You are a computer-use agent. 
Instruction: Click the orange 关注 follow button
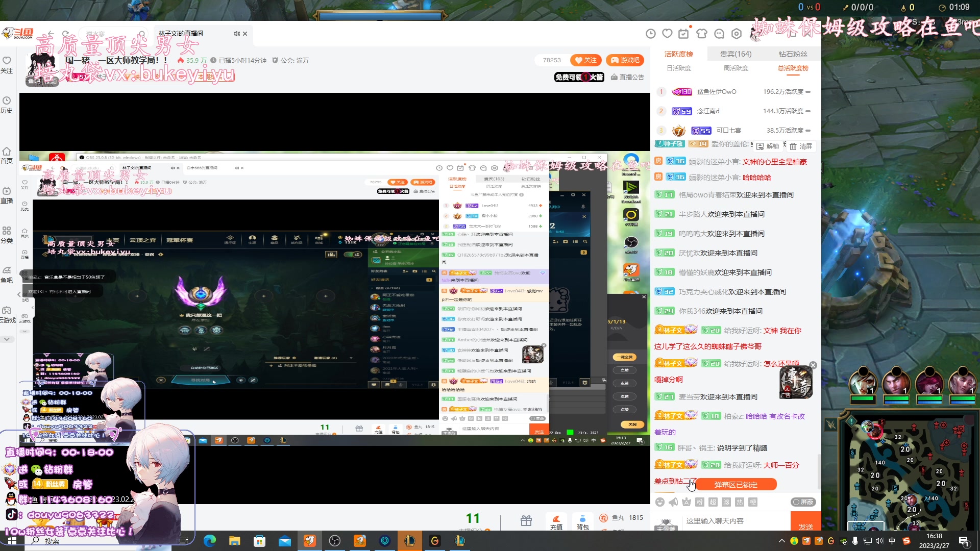(x=585, y=60)
